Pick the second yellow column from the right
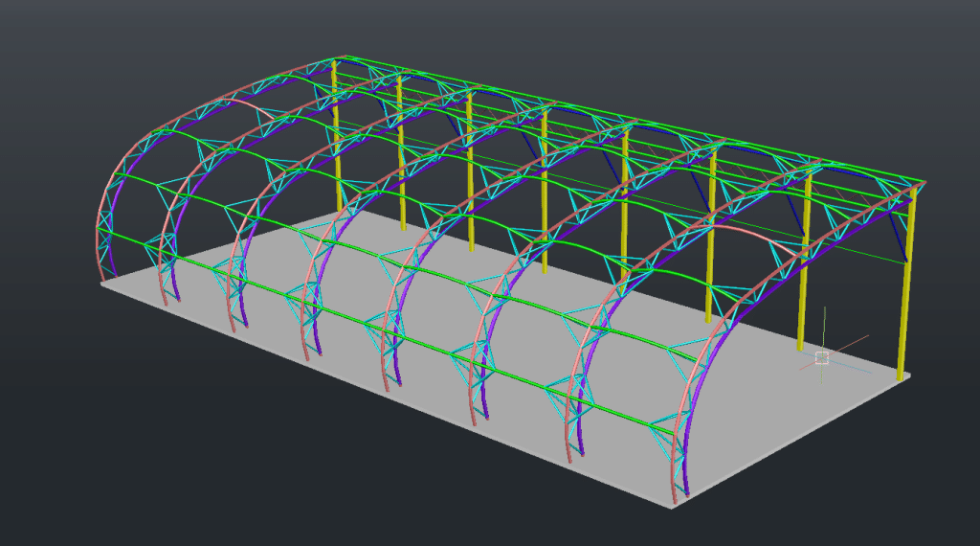This screenshot has width=980, height=546. click(x=806, y=278)
